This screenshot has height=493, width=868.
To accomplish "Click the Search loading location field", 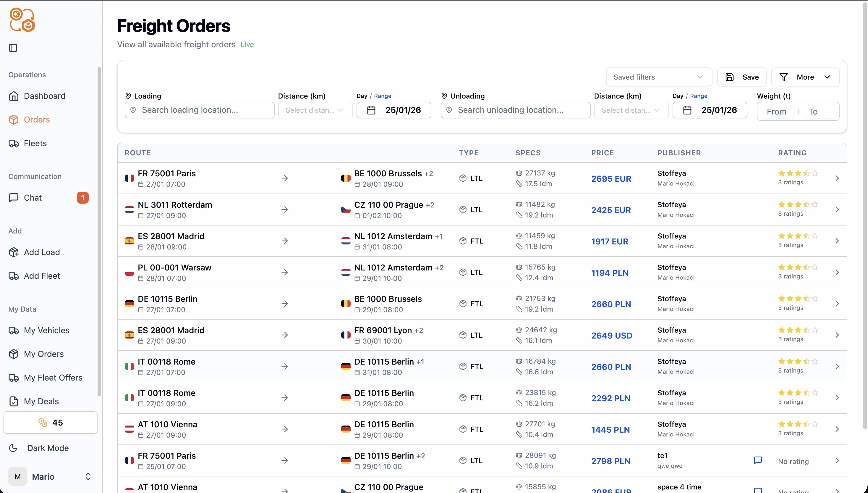I will click(200, 110).
